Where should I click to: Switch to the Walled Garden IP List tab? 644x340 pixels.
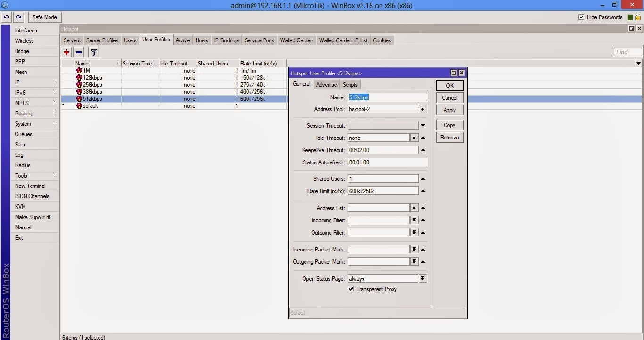coord(343,40)
